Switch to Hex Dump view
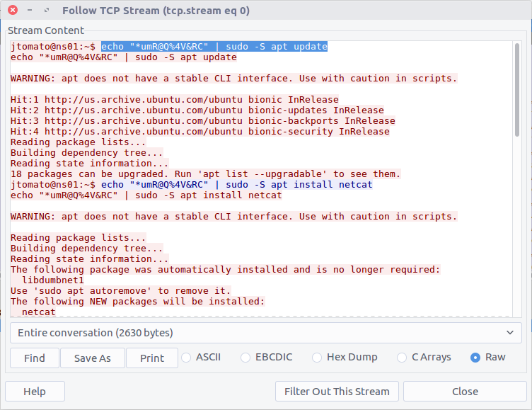The width and height of the screenshot is (532, 410). pos(317,358)
